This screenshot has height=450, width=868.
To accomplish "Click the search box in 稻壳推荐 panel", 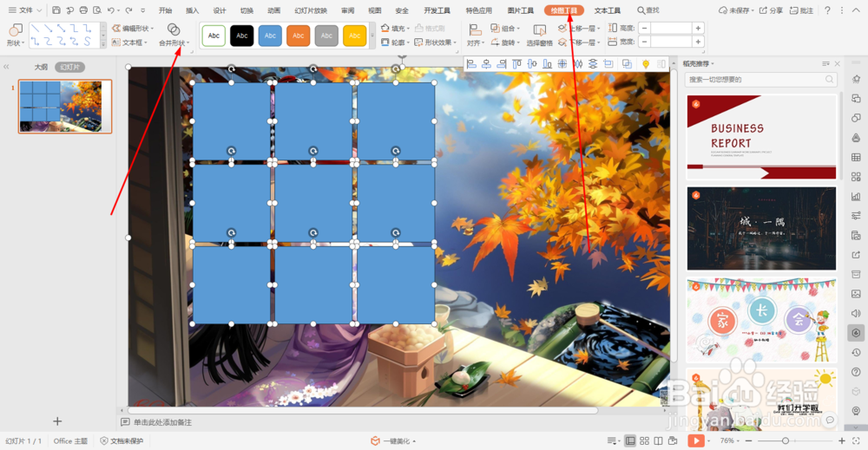I will pyautogui.click(x=760, y=80).
